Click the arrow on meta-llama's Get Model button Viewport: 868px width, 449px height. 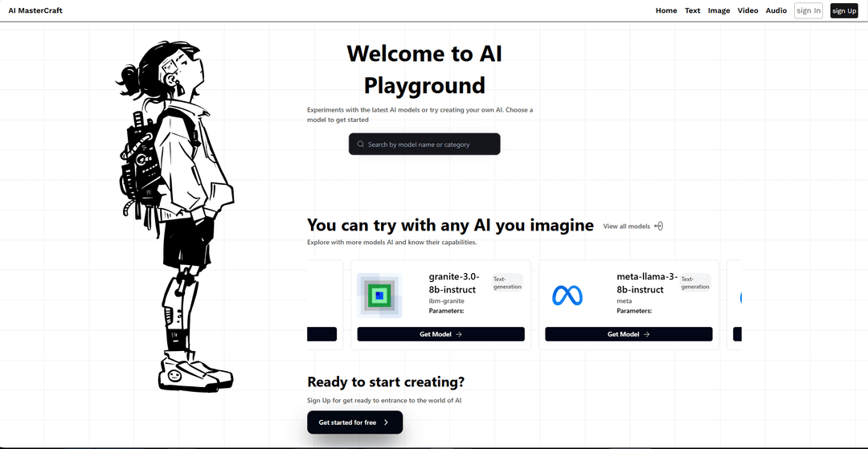coord(647,334)
